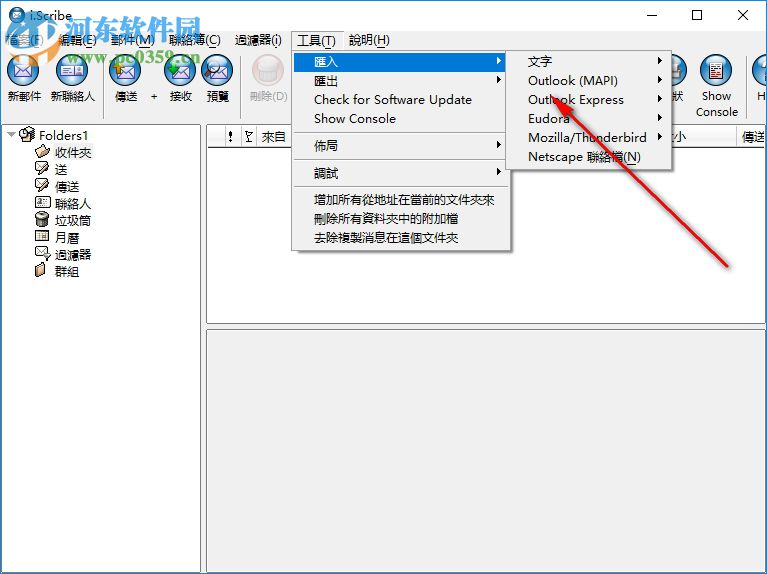767x574 pixels.
Task: Expand Layout (佈局) submenu
Action: 401,145
